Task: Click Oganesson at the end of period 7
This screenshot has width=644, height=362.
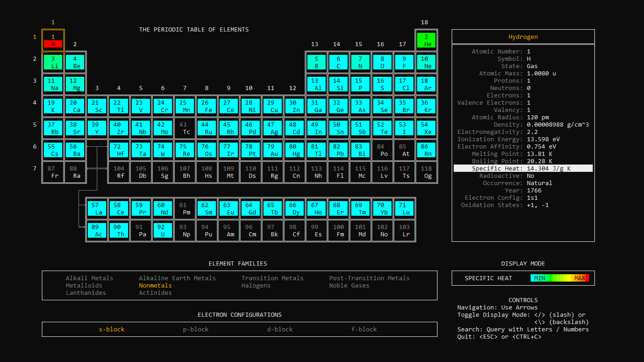Action: [x=426, y=172]
